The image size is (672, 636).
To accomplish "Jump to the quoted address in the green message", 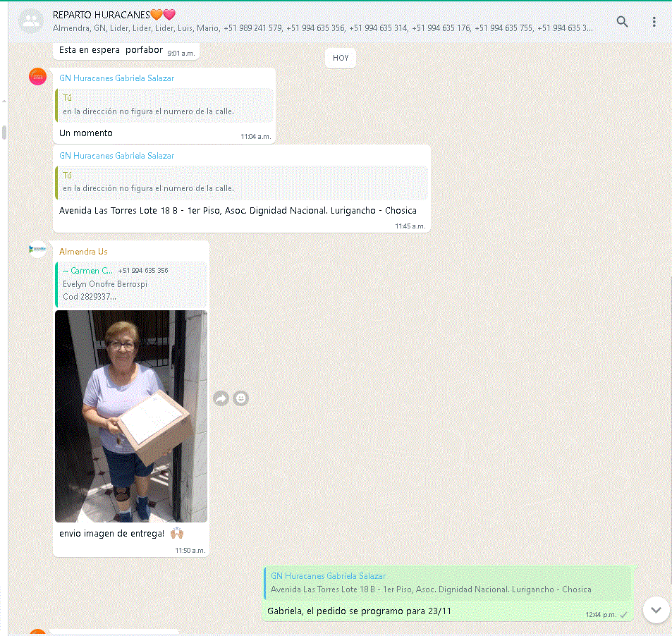I will [x=447, y=583].
